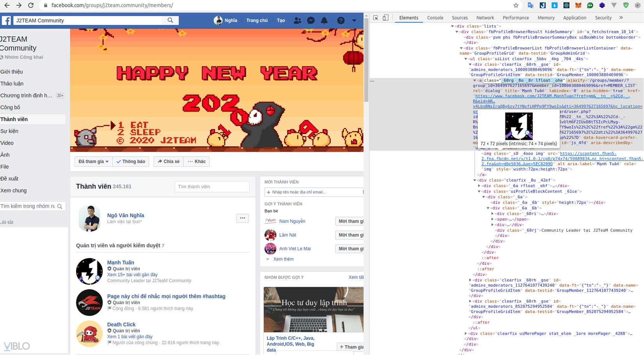Go to Trang chủ home
644x355 pixels.
[x=257, y=20]
